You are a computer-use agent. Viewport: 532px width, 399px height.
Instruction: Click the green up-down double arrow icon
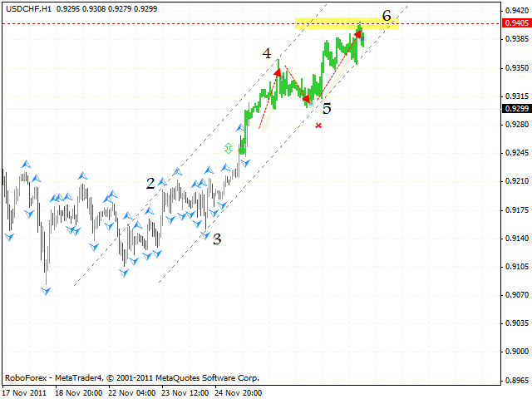[x=229, y=148]
